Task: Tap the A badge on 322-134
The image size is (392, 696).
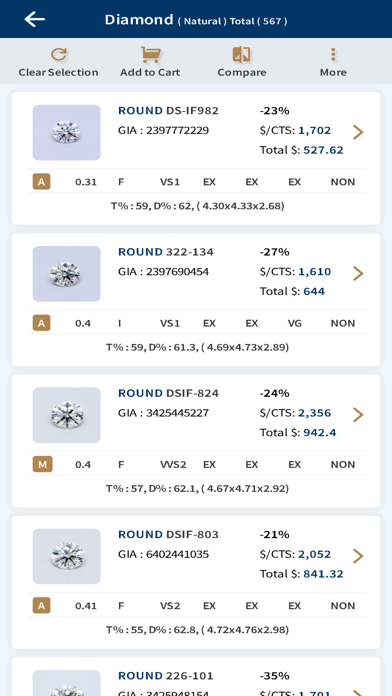Action: point(41,323)
